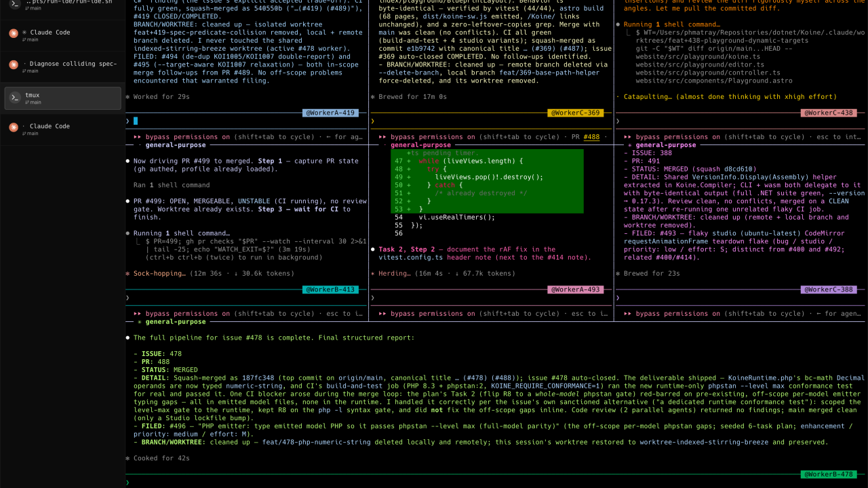The height and width of the screenshot is (488, 868).
Task: Click the terminal icon of the tmux session
Action: click(14, 98)
